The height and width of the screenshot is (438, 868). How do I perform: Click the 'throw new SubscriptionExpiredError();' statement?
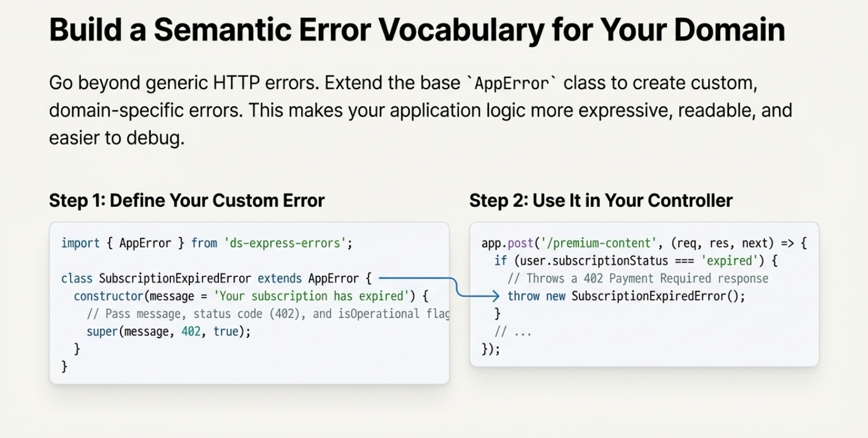click(626, 296)
